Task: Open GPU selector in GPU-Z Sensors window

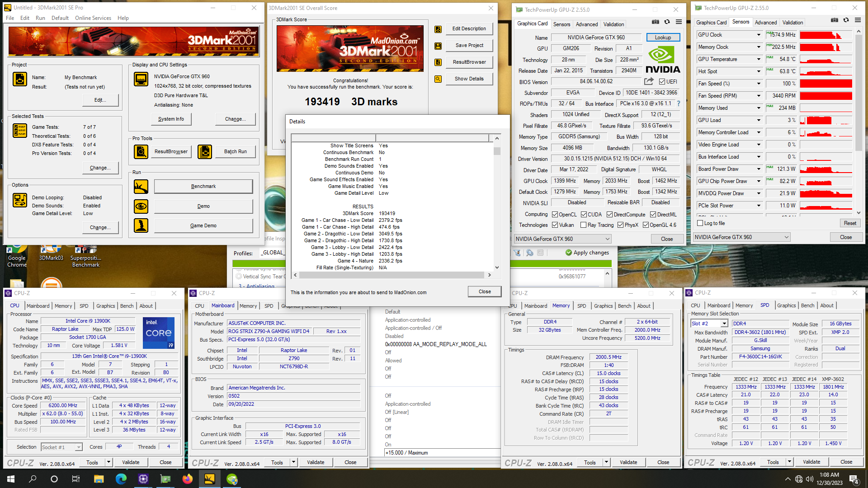Action: click(741, 237)
